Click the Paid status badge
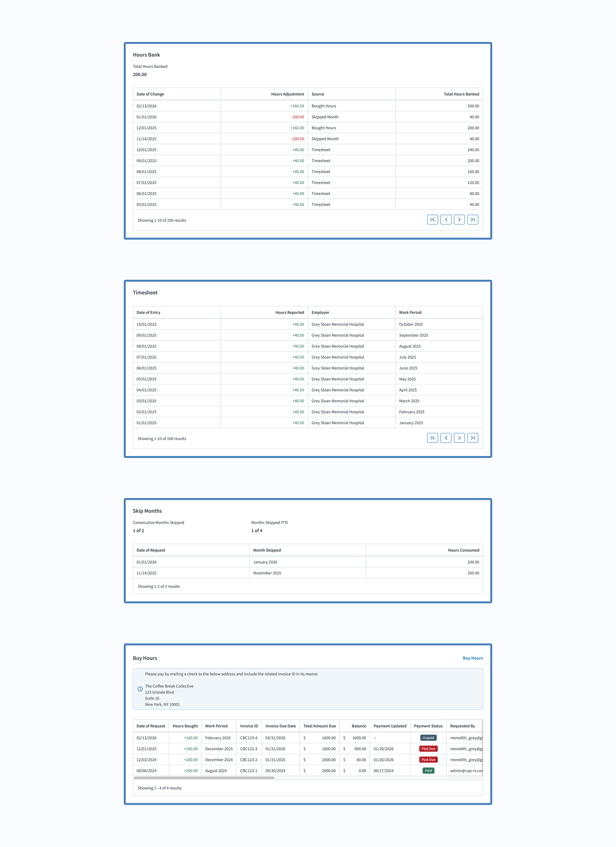 (x=428, y=770)
